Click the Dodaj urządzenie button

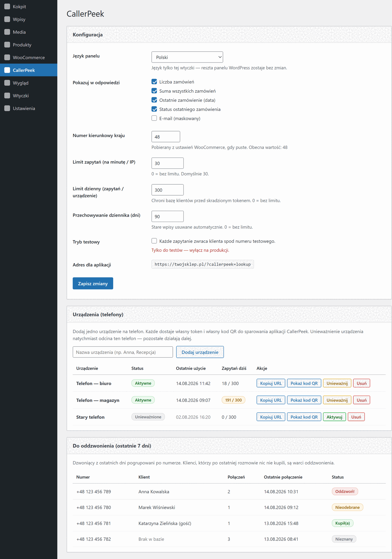[x=200, y=352]
